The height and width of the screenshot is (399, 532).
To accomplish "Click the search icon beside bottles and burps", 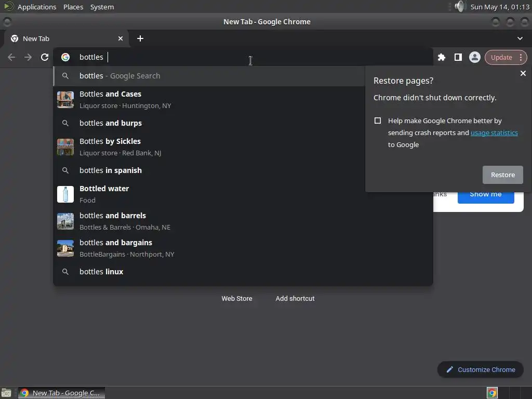I will pyautogui.click(x=65, y=123).
